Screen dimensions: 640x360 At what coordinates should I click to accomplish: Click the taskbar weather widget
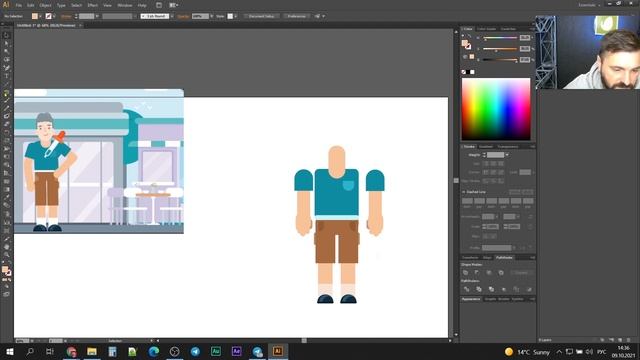pyautogui.click(x=527, y=352)
